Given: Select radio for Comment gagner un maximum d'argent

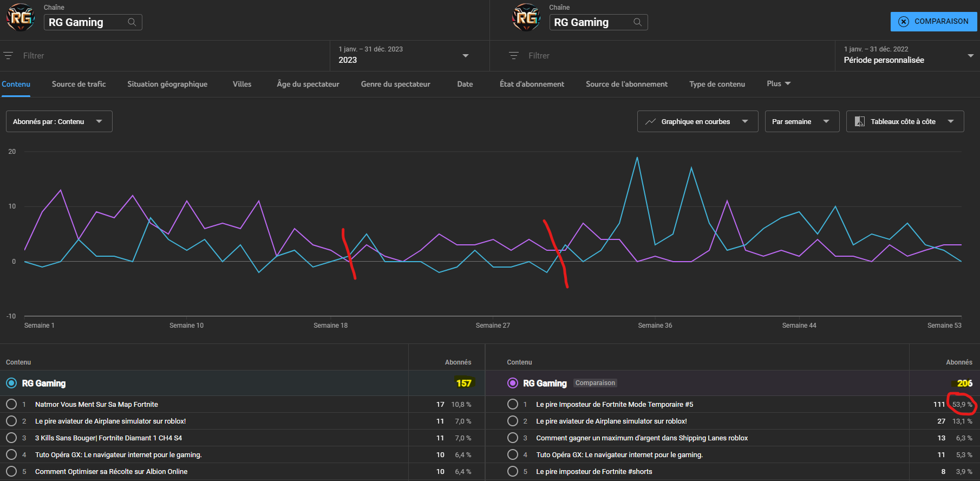Looking at the screenshot, I should point(513,438).
